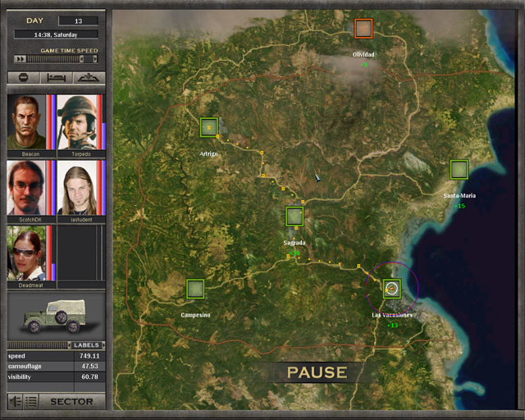Viewport: 525px width, 420px height.
Task: Click the Las Vacaciones squad marker
Action: [x=392, y=289]
